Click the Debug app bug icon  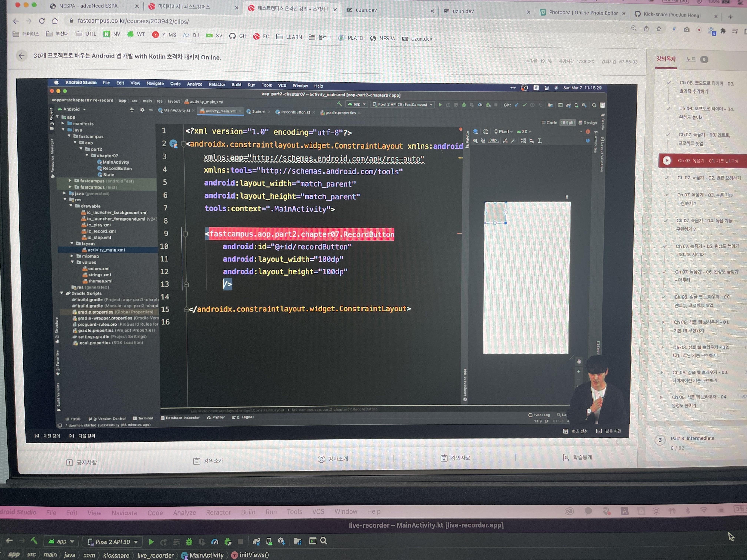point(189,542)
